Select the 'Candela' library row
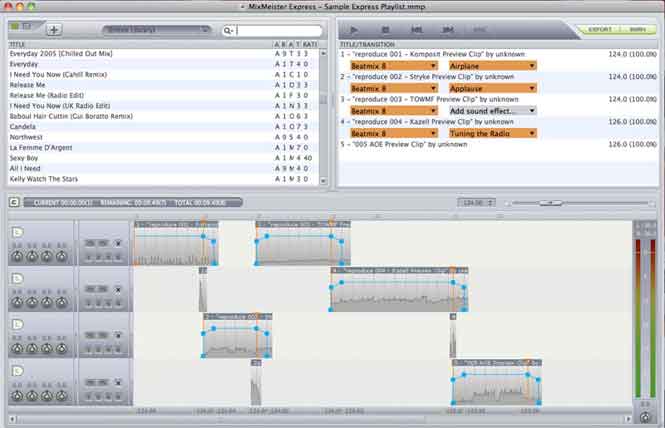 (163, 127)
